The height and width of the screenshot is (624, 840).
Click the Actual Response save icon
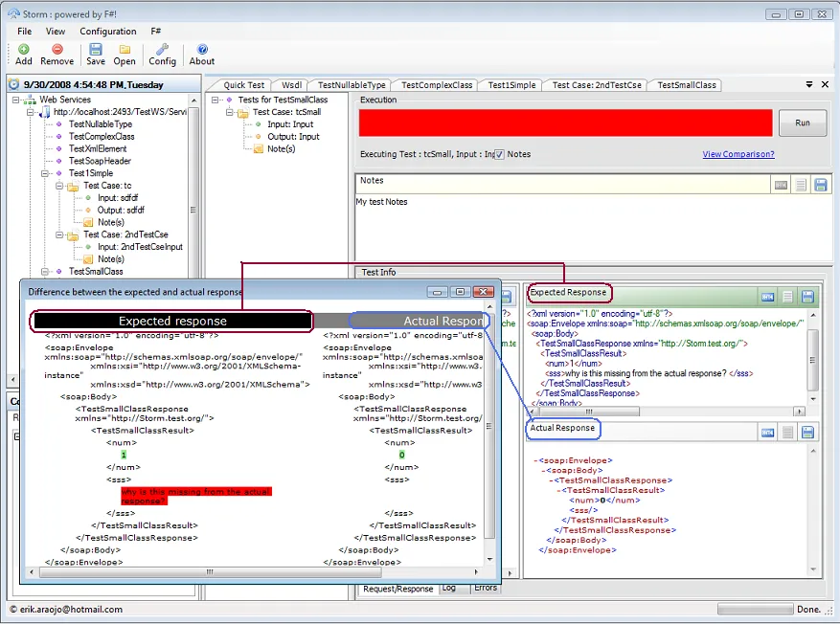807,433
